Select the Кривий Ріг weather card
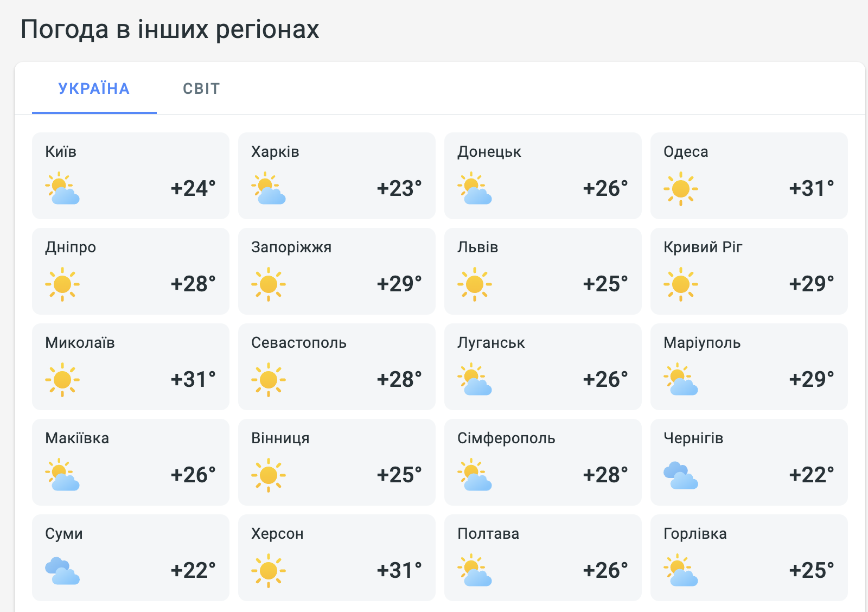Viewport: 868px width, 612px height. coord(749,271)
